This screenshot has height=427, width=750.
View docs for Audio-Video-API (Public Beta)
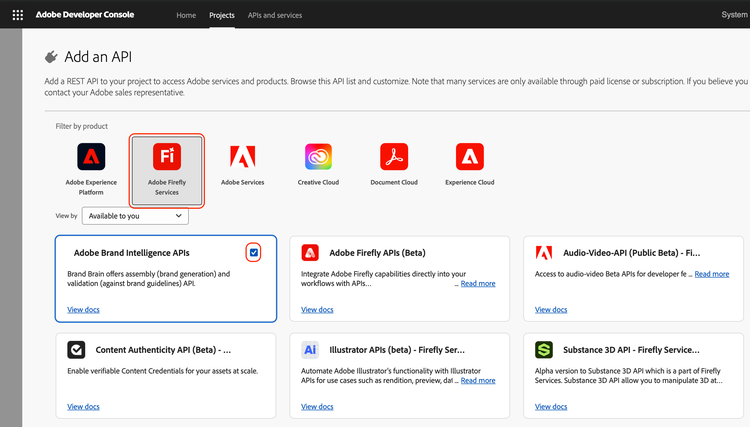click(x=551, y=309)
